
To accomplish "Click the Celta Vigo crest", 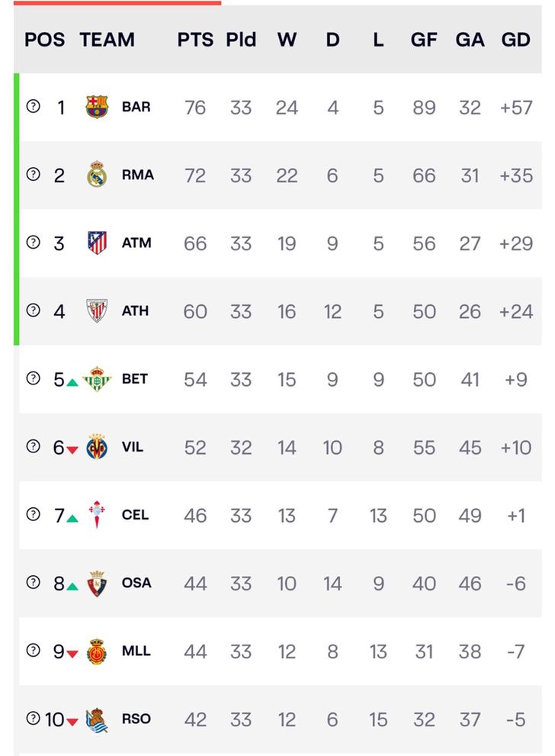I will click(97, 514).
